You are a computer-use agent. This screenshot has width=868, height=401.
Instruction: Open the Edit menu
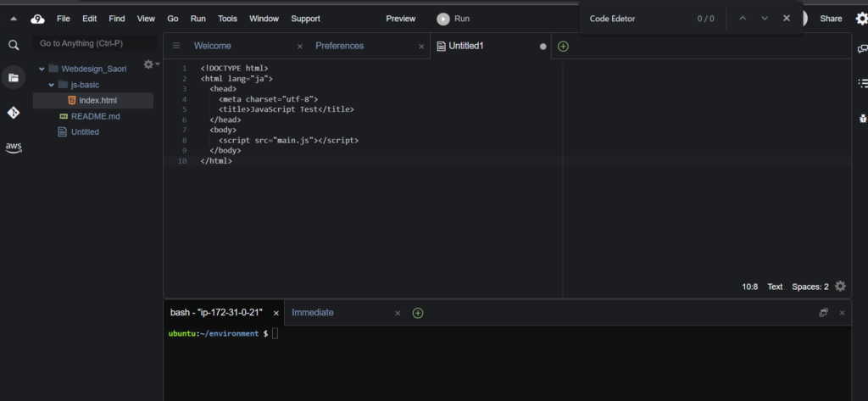click(90, 19)
